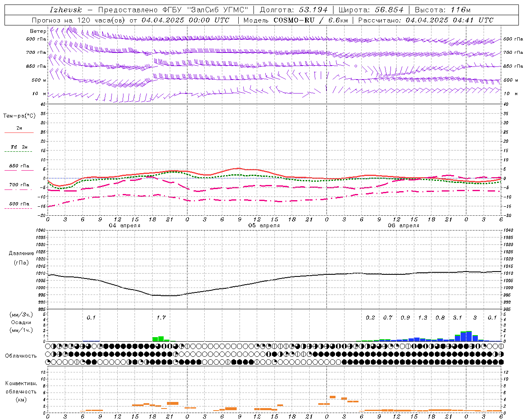This screenshot has height=420, width=525.
Task: Click the '(мм/3ч.)' precipitation unit label
Action: [21, 315]
